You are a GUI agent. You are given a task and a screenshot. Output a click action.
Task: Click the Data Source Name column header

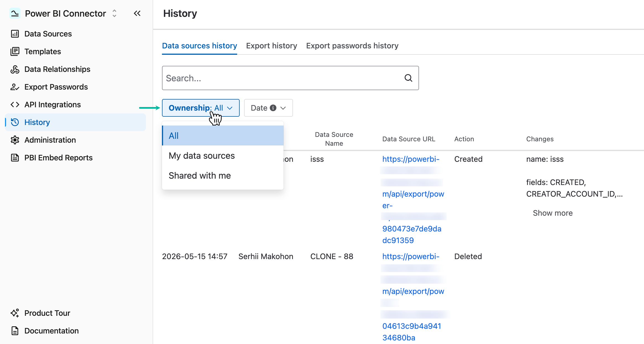click(x=334, y=139)
